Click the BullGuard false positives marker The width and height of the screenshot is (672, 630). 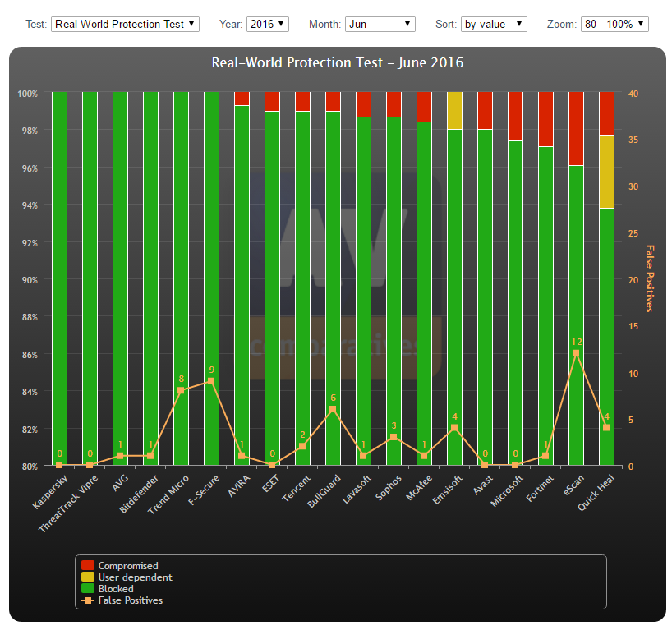(333, 409)
